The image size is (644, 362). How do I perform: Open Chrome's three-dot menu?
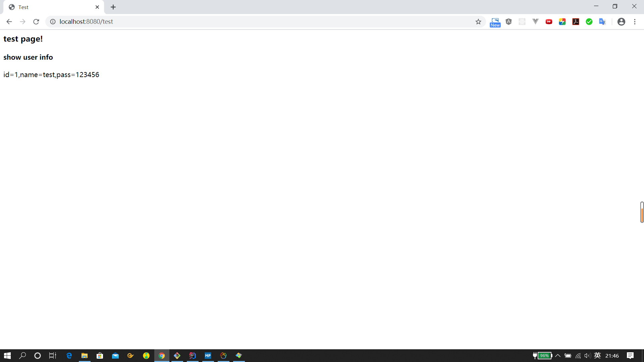(x=635, y=22)
